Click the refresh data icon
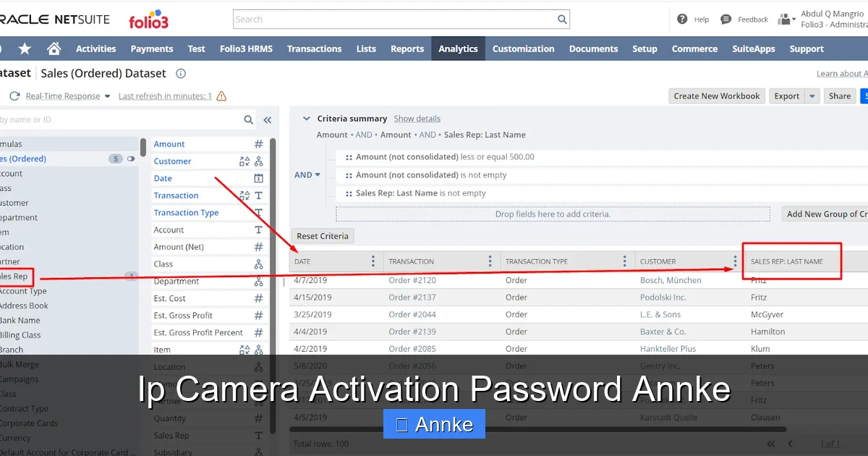This screenshot has width=868, height=456. point(14,96)
